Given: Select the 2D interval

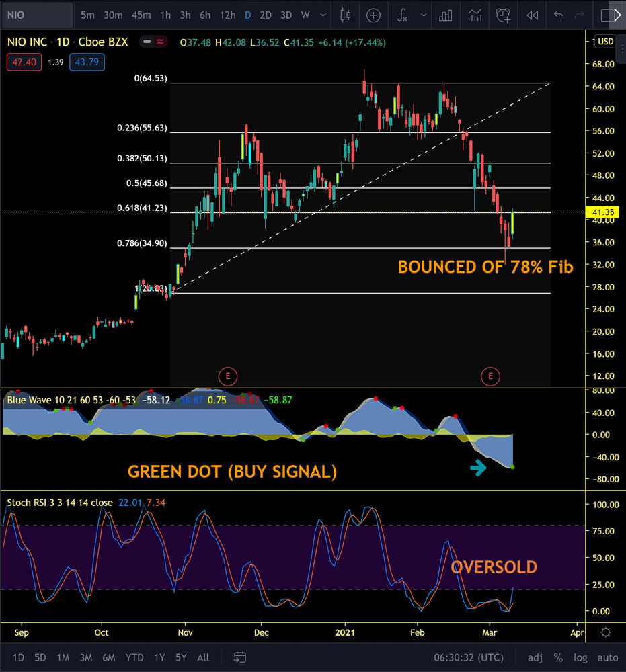Looking at the screenshot, I should tap(266, 15).
